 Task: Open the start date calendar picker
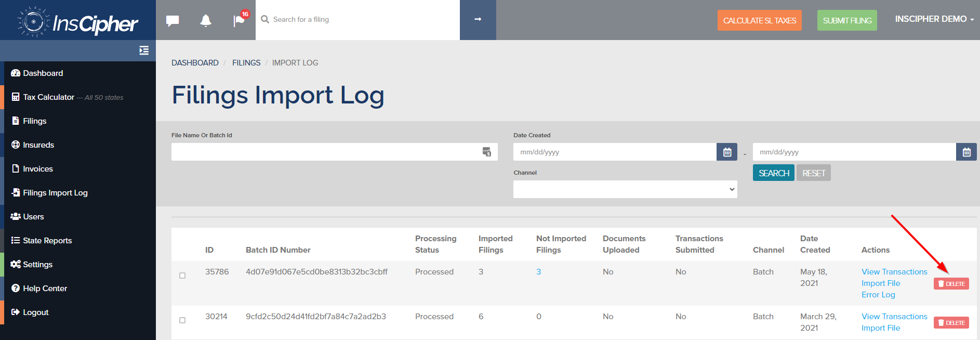(727, 152)
